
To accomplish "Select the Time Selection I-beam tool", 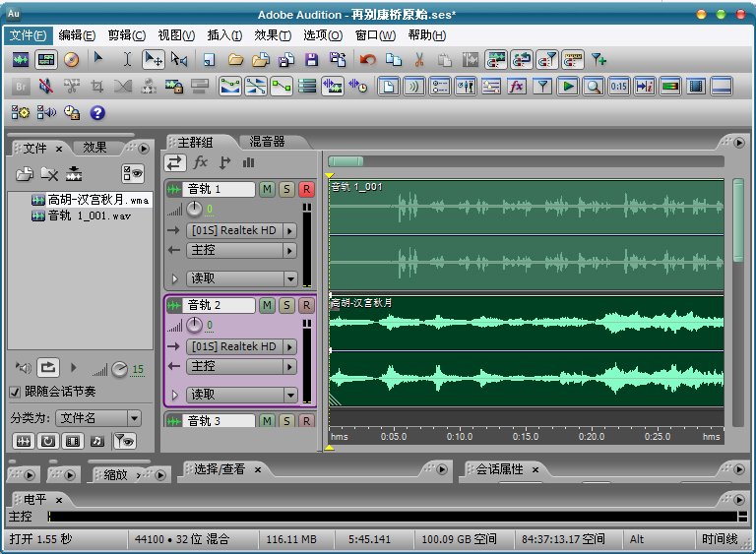I will point(127,60).
